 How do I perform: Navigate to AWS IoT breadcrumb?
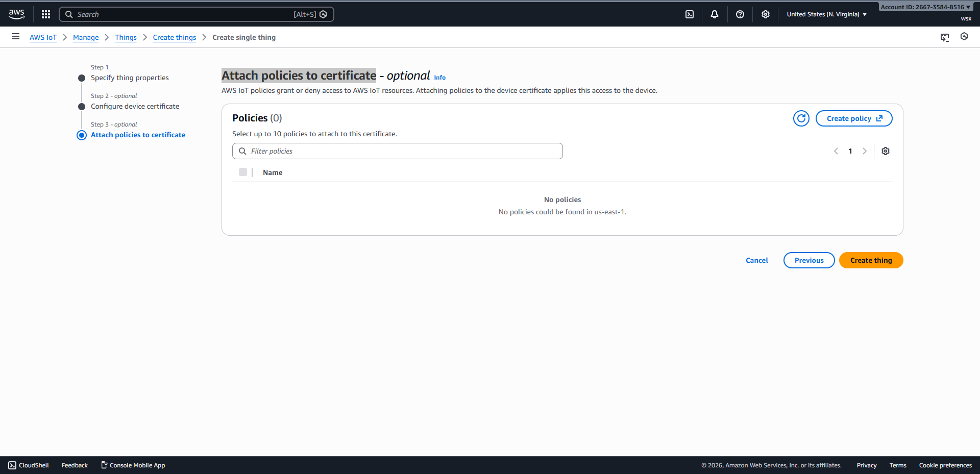click(x=43, y=37)
